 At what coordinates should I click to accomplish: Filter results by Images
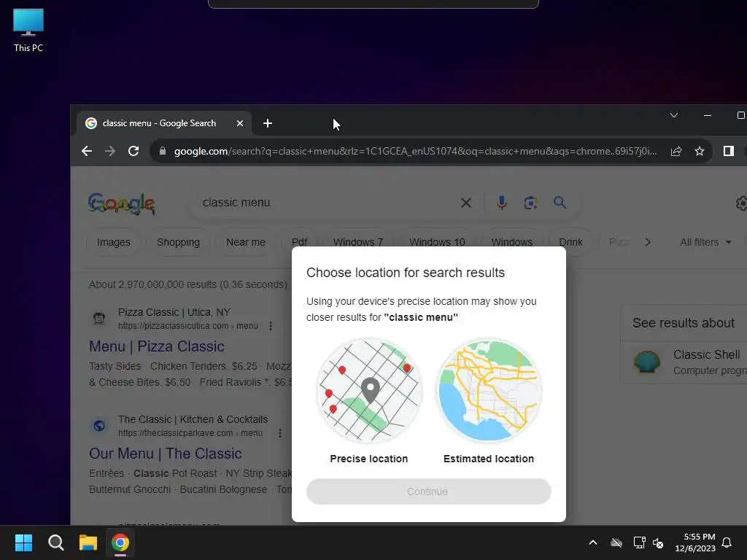(x=113, y=242)
